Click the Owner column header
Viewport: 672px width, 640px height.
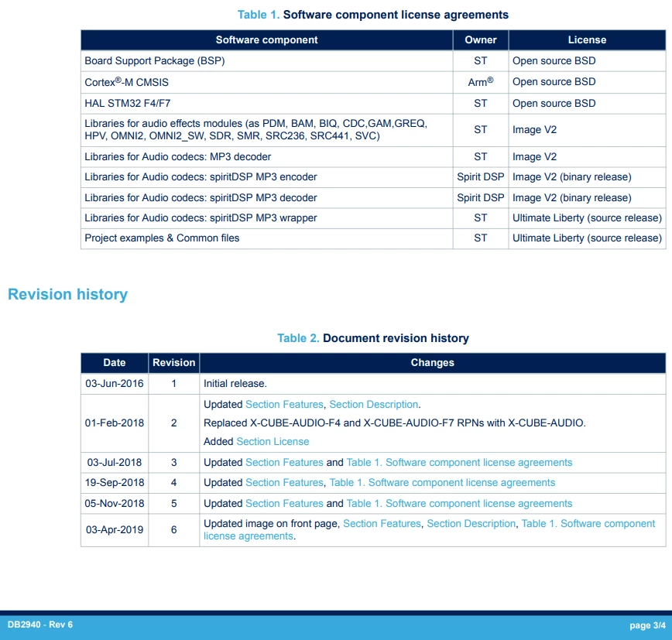[x=481, y=39]
